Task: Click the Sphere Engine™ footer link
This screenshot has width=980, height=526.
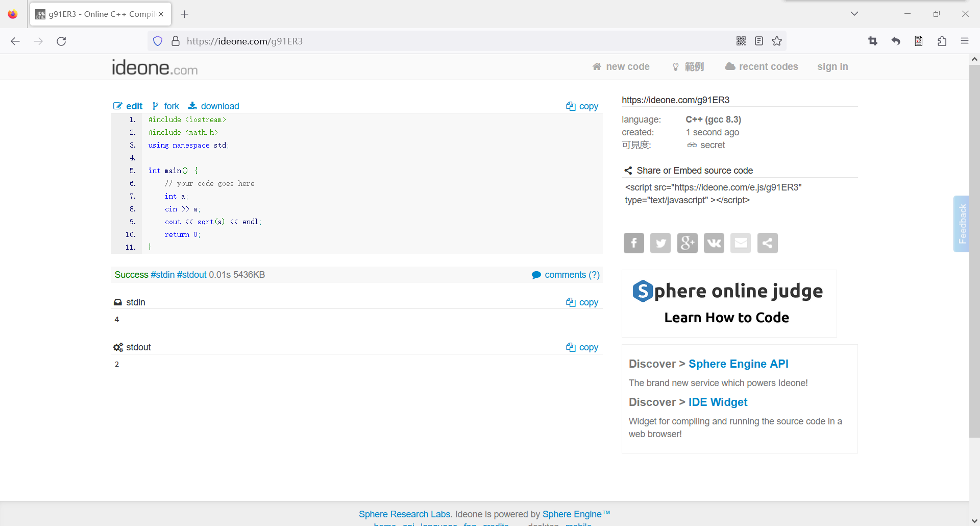Action: (576, 514)
